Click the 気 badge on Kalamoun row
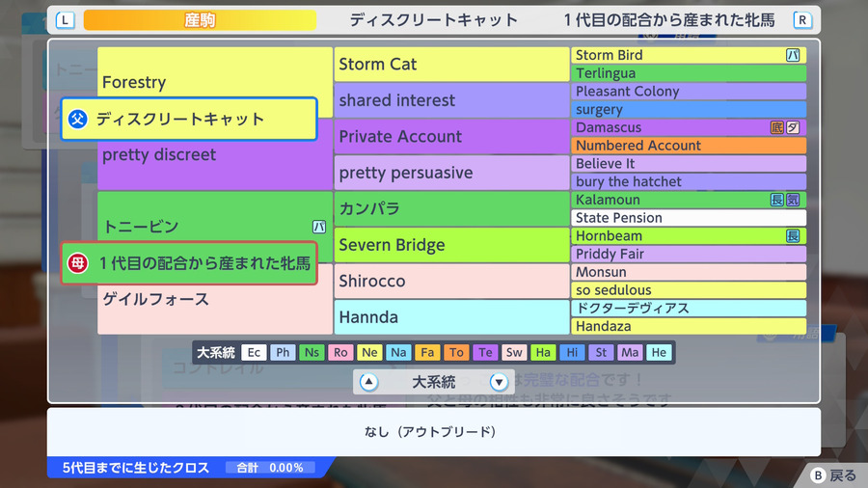Viewport: 868px width, 488px height. tap(793, 200)
